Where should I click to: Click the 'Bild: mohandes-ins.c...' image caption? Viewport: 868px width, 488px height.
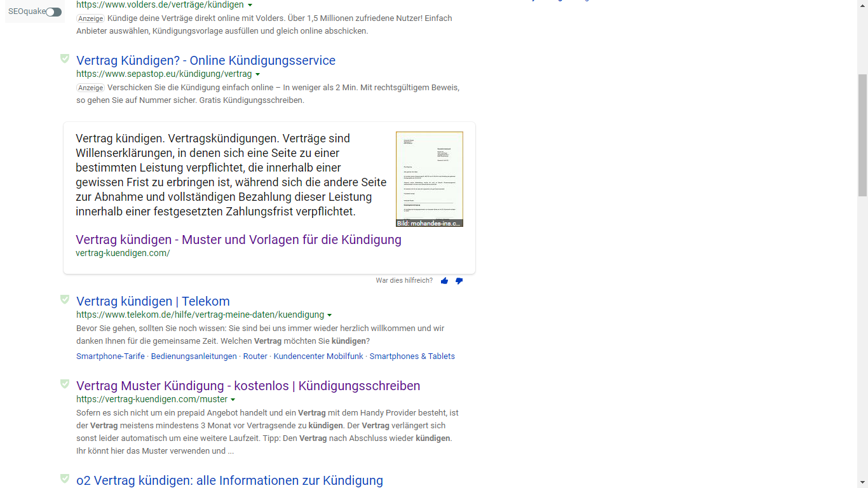coord(430,223)
